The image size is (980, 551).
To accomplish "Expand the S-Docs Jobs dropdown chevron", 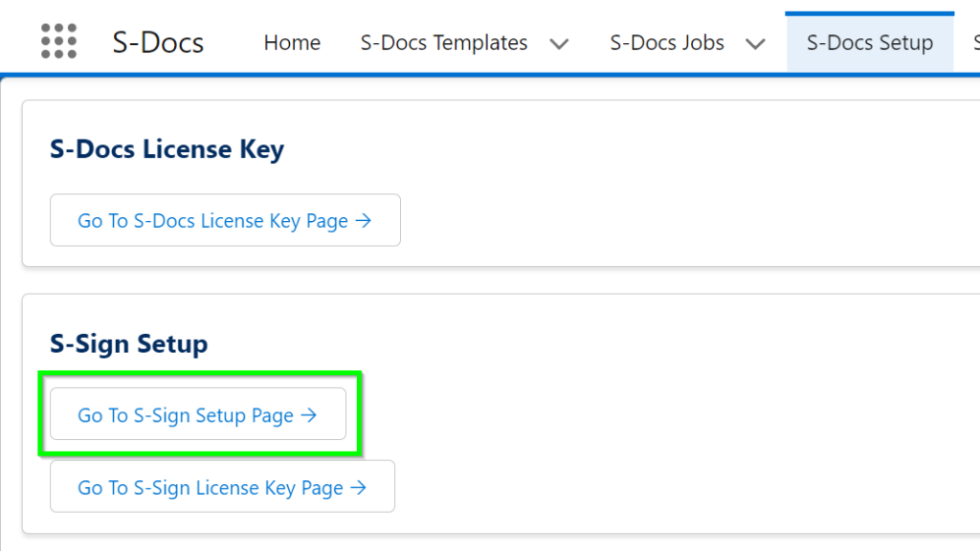I will click(x=755, y=43).
